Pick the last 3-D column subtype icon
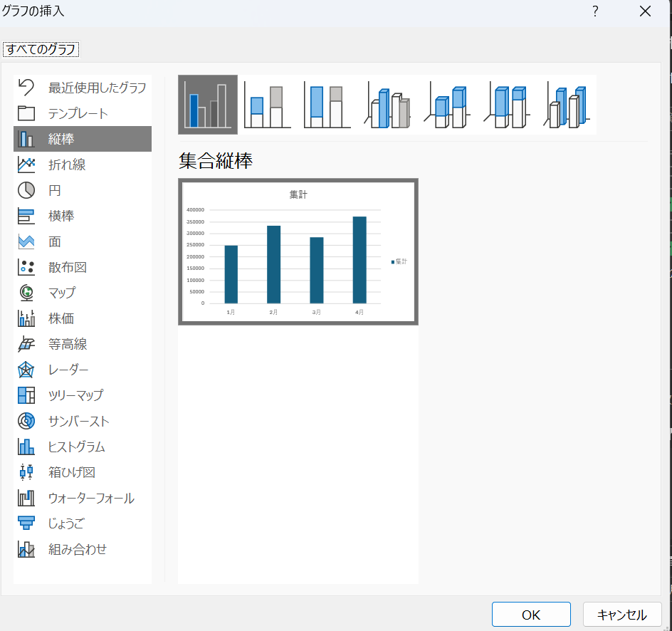The height and width of the screenshot is (631, 672). tap(567, 105)
